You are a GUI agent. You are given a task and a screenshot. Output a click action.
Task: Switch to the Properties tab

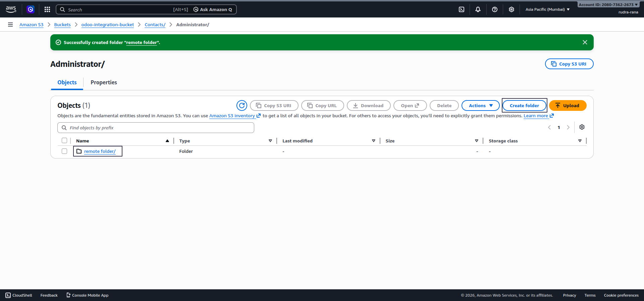(104, 82)
